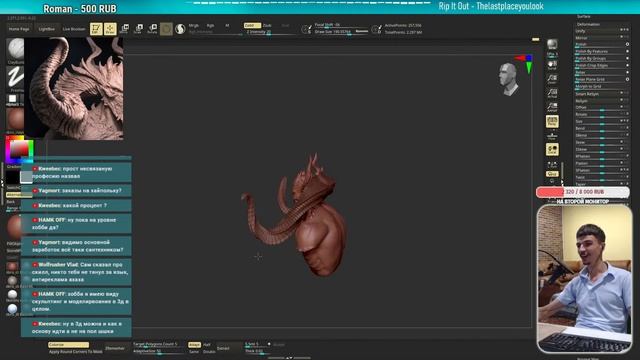Click the L.Sym icon
The image size is (640, 360).
click(552, 164)
